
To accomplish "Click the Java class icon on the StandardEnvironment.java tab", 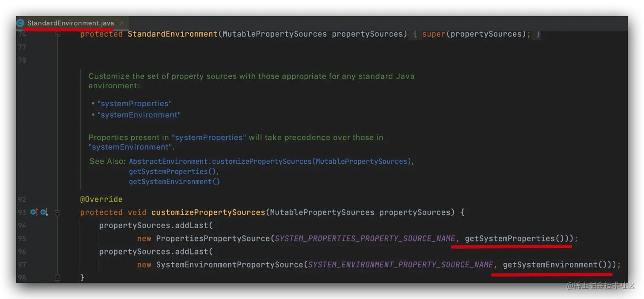I will tap(20, 23).
